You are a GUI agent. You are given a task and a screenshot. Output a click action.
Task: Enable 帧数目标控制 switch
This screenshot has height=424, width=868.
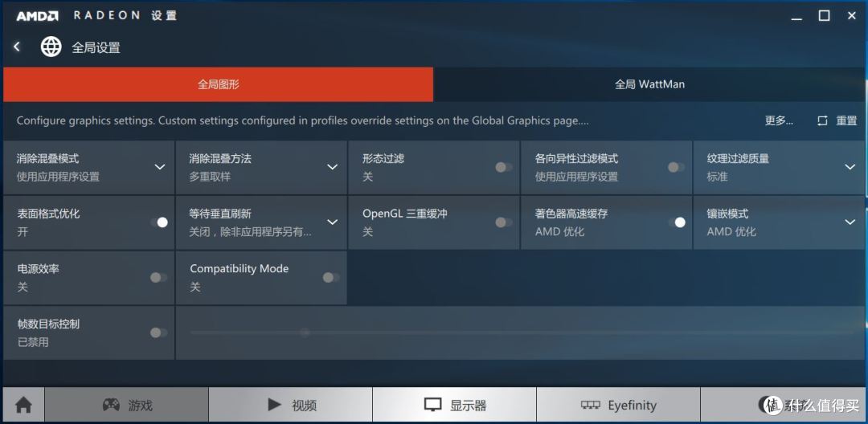[158, 332]
